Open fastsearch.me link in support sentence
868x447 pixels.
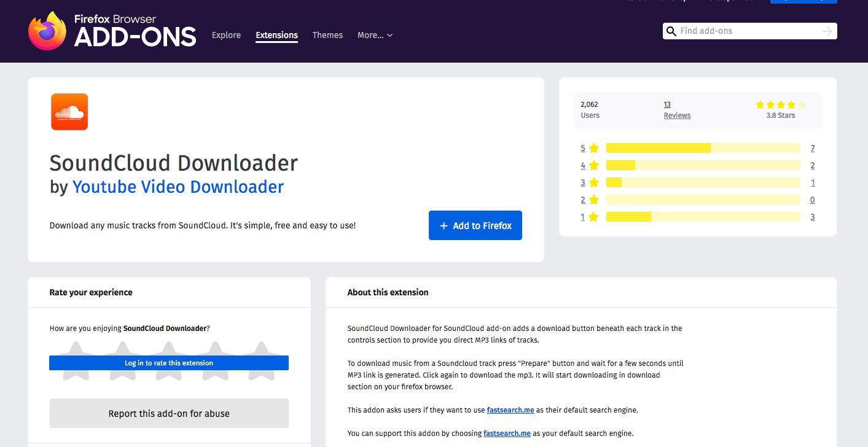(x=507, y=433)
